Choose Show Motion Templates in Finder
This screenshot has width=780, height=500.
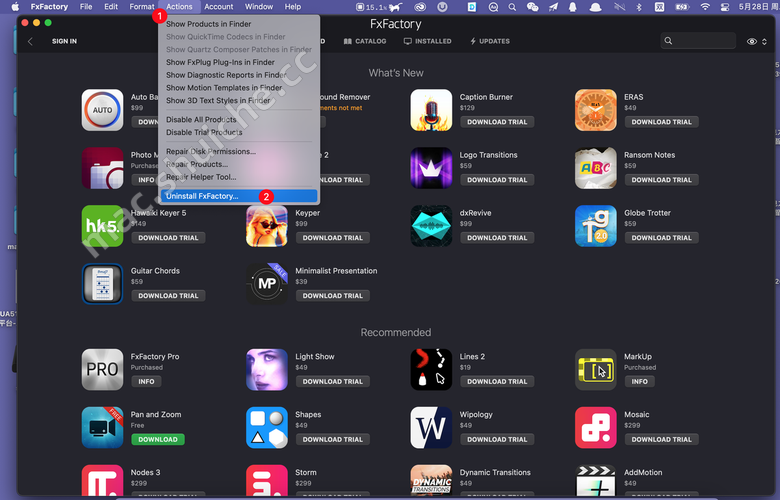pos(239,88)
